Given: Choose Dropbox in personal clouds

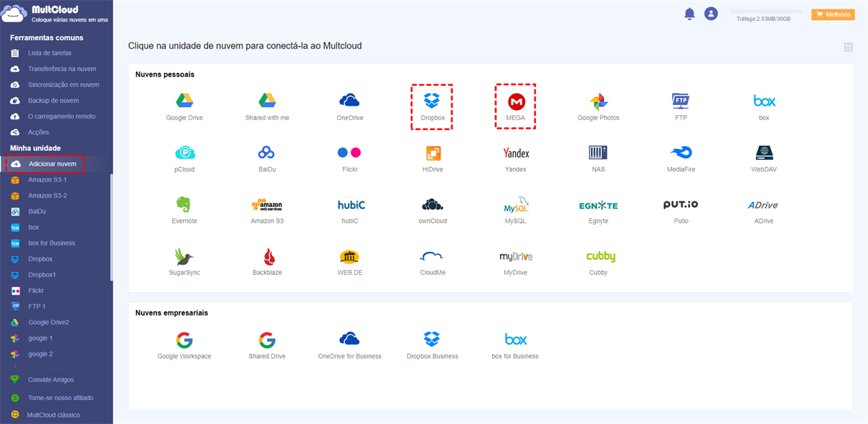Looking at the screenshot, I should pyautogui.click(x=432, y=106).
